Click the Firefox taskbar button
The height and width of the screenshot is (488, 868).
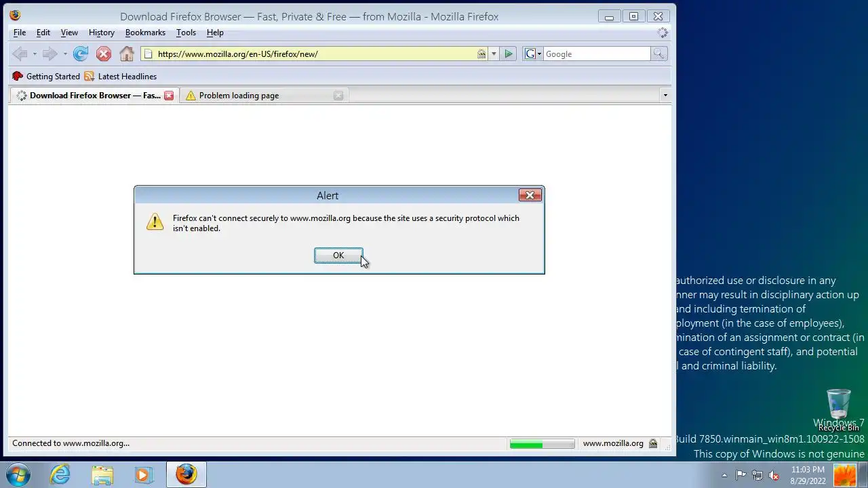(x=186, y=474)
